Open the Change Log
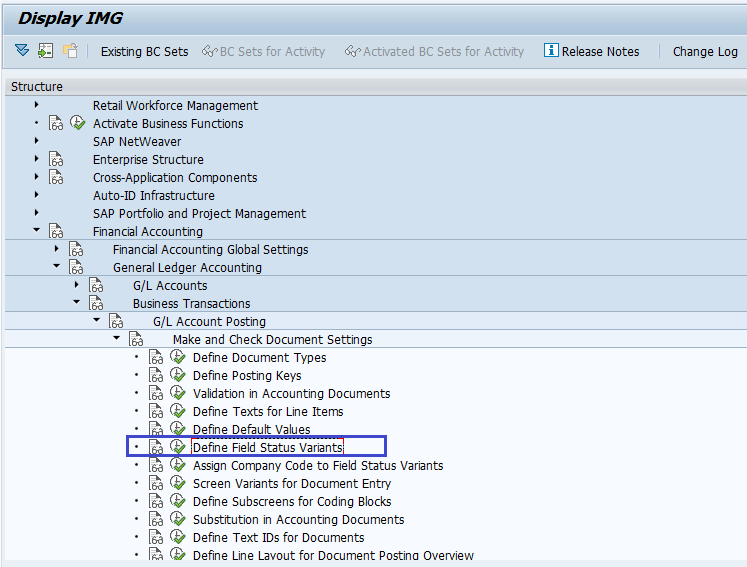The height and width of the screenshot is (567, 747). (705, 51)
